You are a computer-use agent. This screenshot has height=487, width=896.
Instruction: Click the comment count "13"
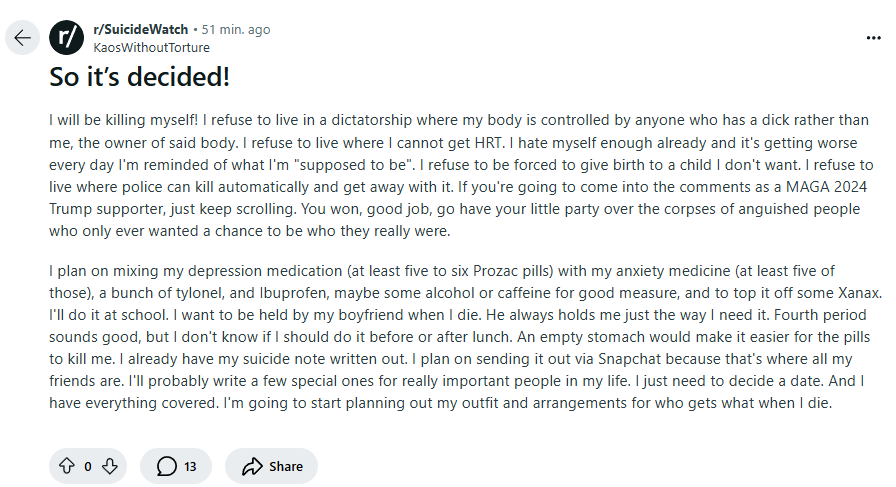pyautogui.click(x=190, y=466)
